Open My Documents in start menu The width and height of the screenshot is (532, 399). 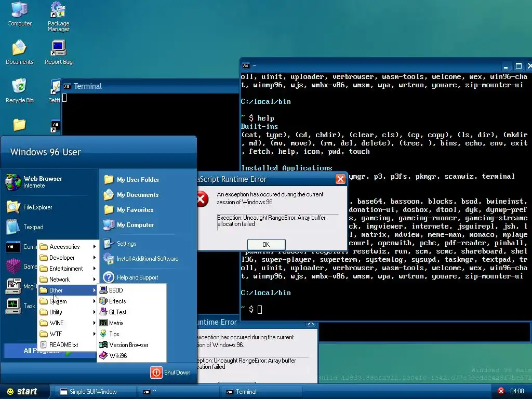[x=131, y=195]
